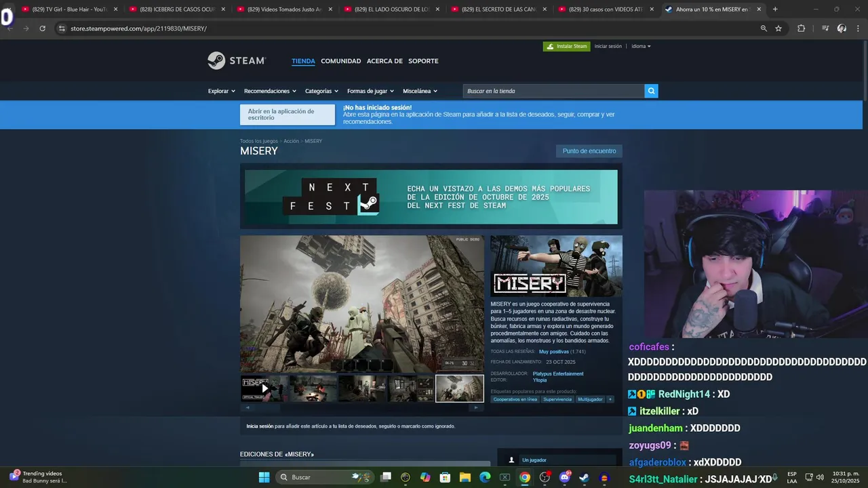
Task: Click the zoom magnifier icon in address bar
Action: [x=764, y=28]
